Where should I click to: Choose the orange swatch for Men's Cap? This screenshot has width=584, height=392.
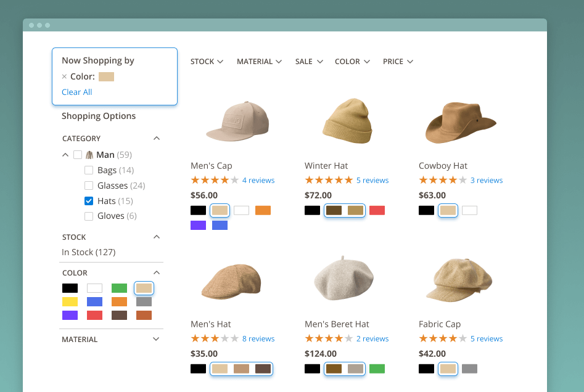(263, 210)
